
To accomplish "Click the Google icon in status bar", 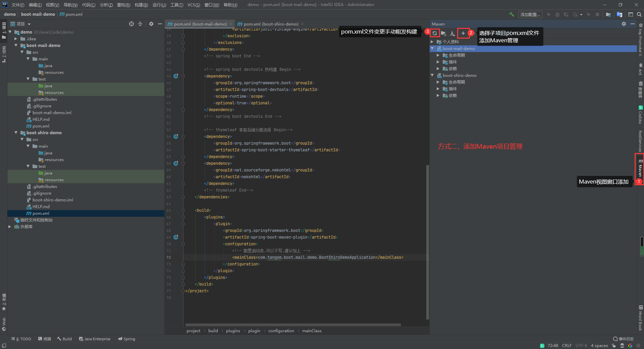I will 630,346.
